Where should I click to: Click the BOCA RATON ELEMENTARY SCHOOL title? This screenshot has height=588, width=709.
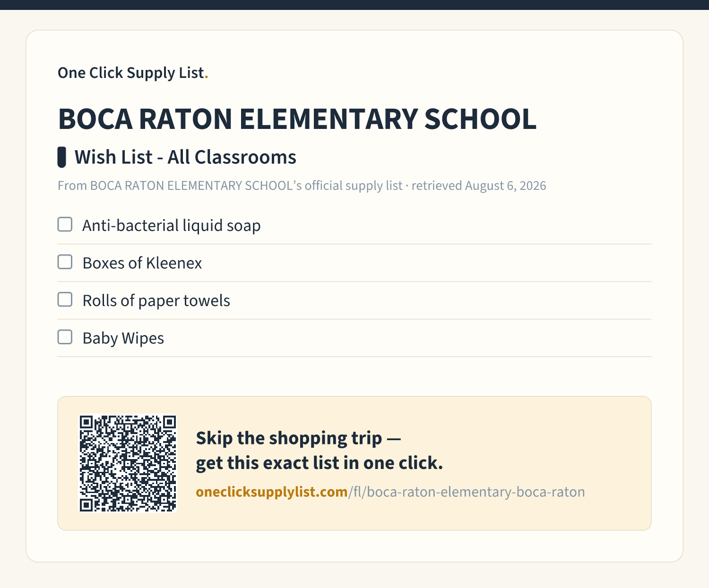[297, 119]
